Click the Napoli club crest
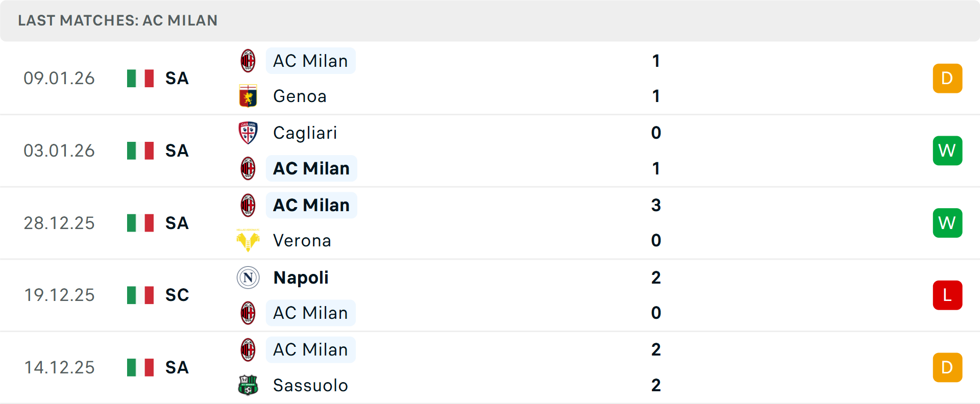Image resolution: width=980 pixels, height=404 pixels. click(248, 277)
